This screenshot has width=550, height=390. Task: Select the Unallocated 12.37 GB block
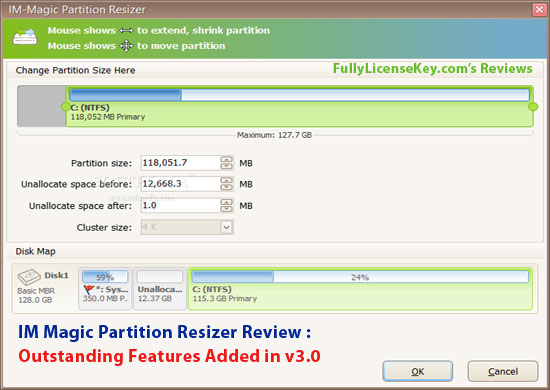pyautogui.click(x=160, y=288)
